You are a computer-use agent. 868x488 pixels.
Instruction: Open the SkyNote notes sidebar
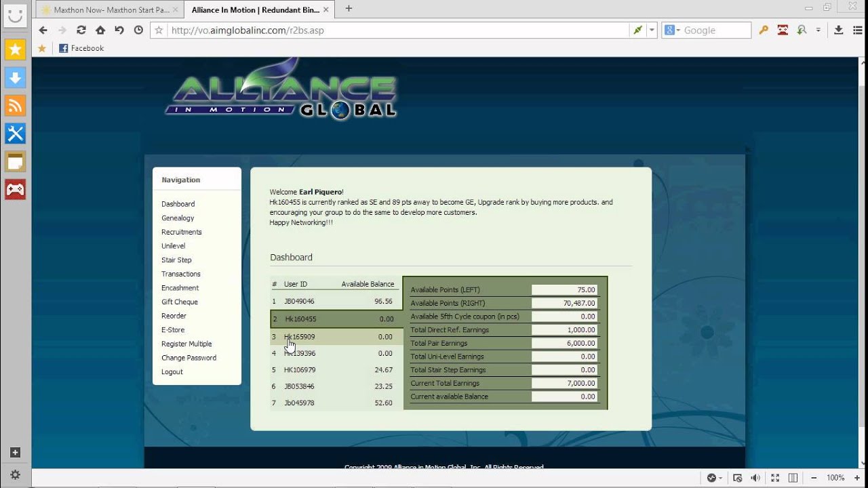15,161
